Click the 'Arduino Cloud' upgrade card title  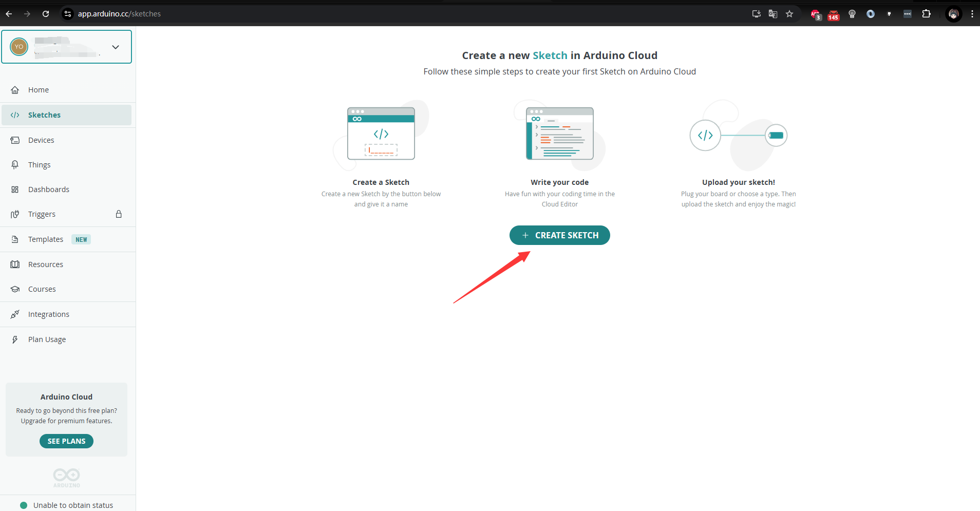pyautogui.click(x=66, y=397)
